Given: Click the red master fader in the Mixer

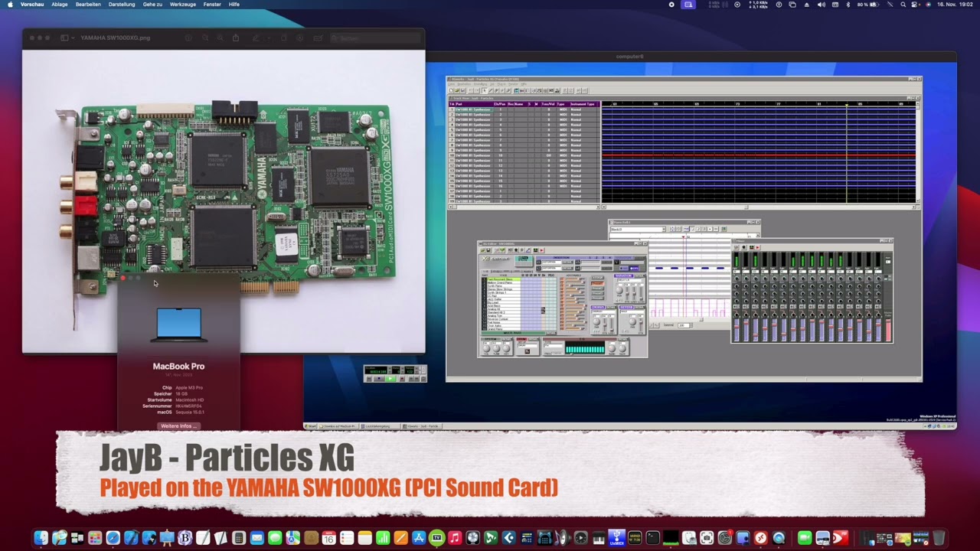Looking at the screenshot, I should [x=888, y=329].
